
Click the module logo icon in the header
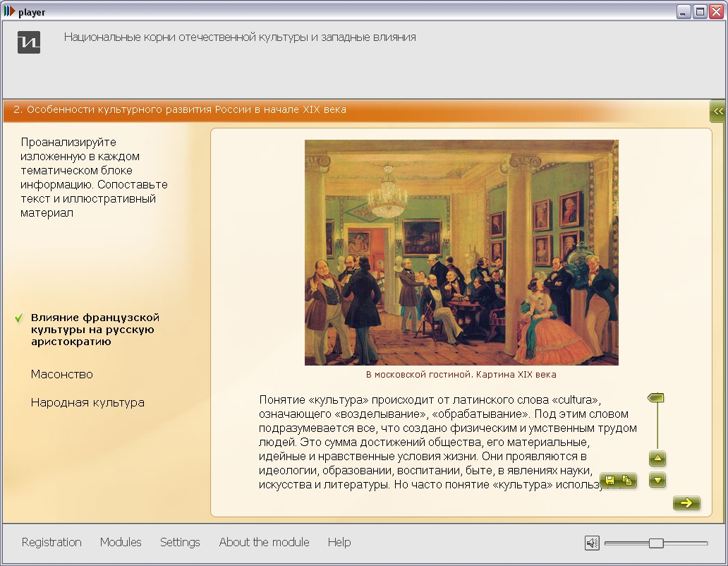pos(29,42)
